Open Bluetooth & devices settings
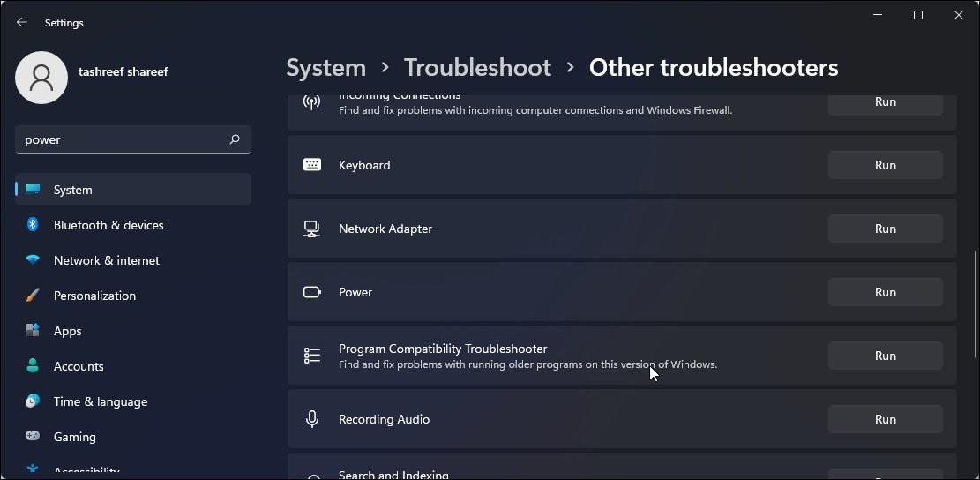 point(133,225)
